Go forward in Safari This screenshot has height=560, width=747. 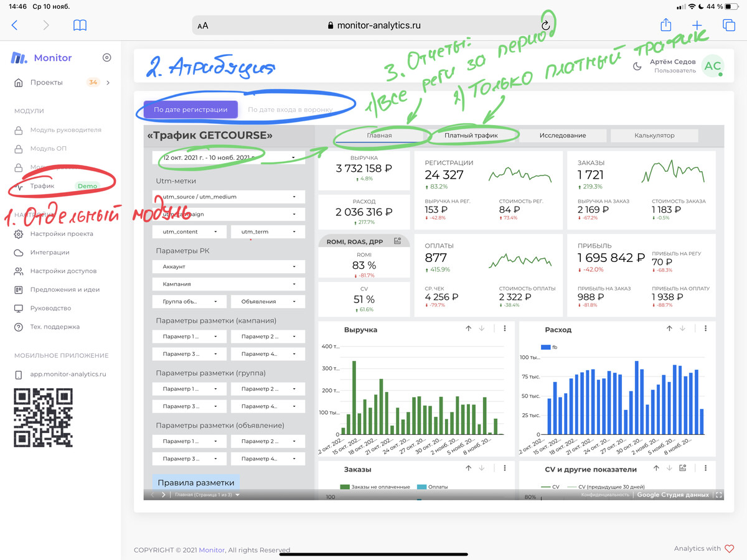point(46,26)
